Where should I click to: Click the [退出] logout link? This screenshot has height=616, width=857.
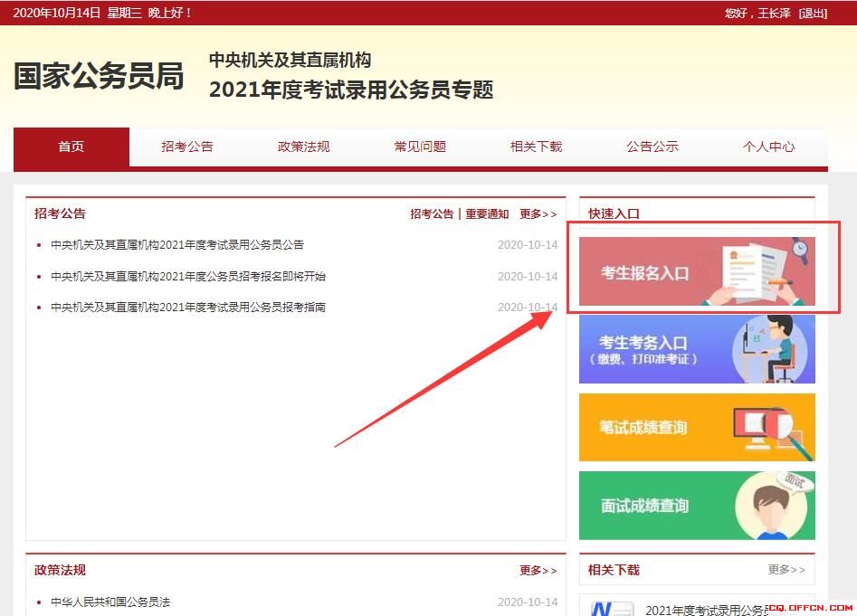coord(813,13)
